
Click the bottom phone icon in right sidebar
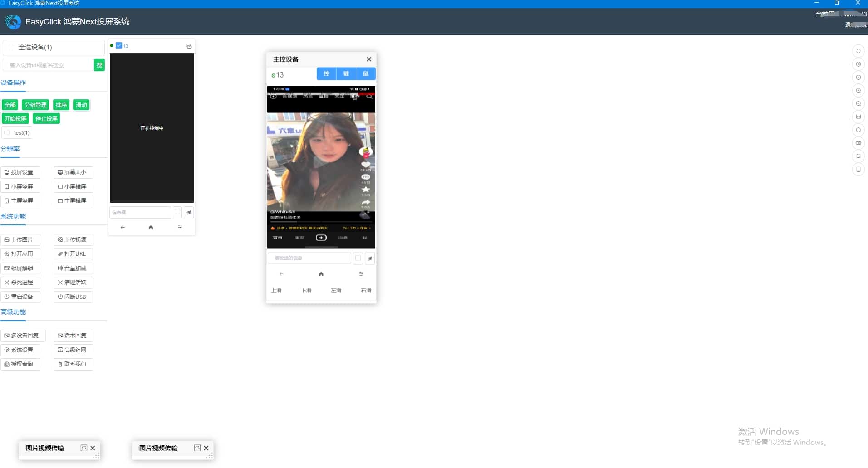(x=858, y=170)
